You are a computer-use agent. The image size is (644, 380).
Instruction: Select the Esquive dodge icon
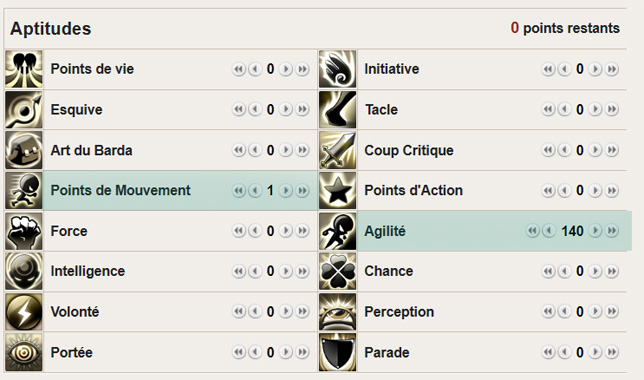tap(24, 110)
